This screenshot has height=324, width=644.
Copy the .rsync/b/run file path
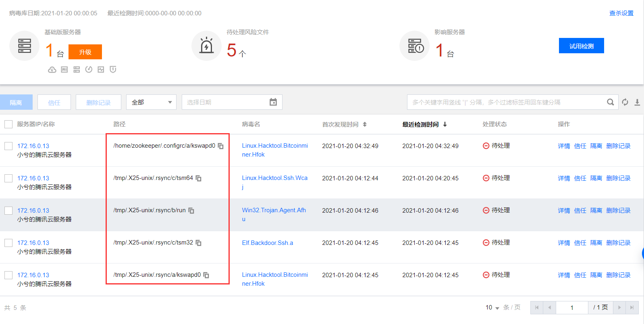pyautogui.click(x=191, y=211)
